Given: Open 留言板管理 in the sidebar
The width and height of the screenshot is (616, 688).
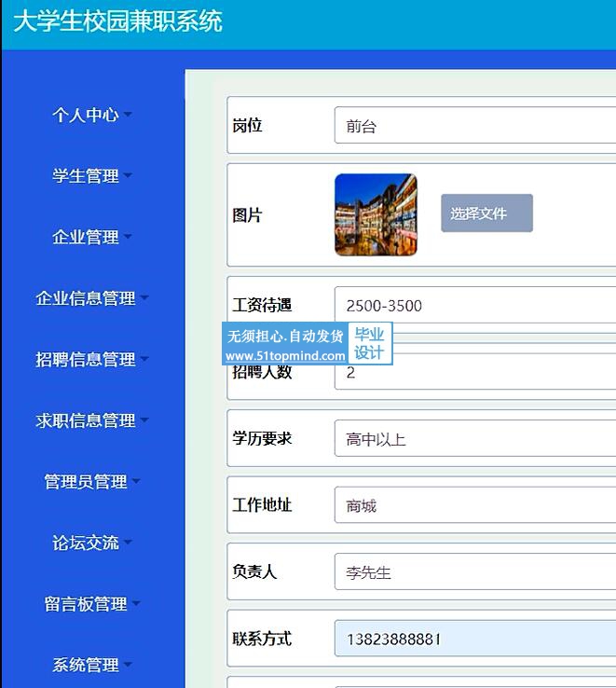Looking at the screenshot, I should pyautogui.click(x=92, y=604).
